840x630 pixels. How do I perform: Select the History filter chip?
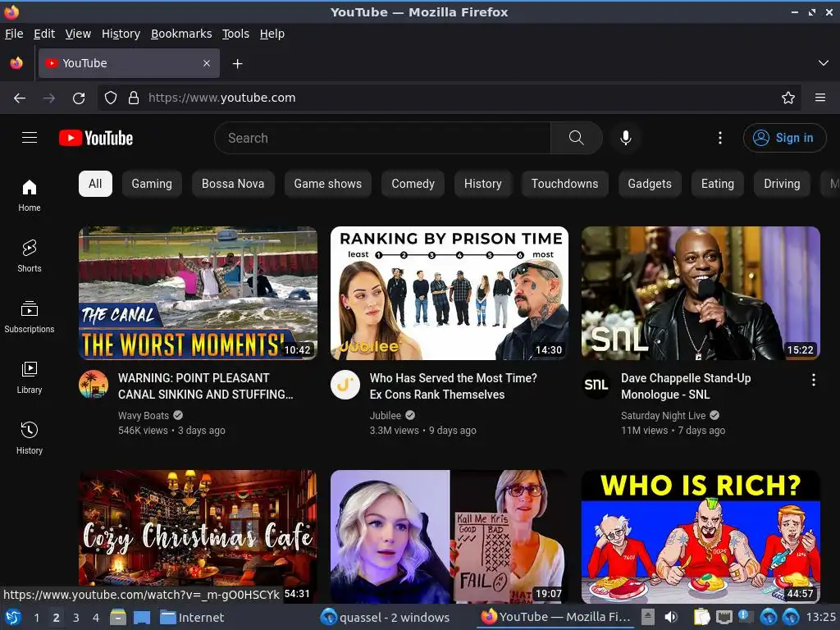(x=482, y=184)
